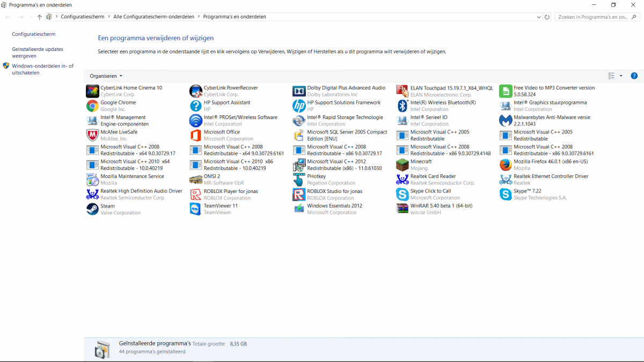Screen dimensions: 644x362
Task: Click the CyberLink Home Cinema 10 icon
Action: pyautogui.click(x=92, y=91)
